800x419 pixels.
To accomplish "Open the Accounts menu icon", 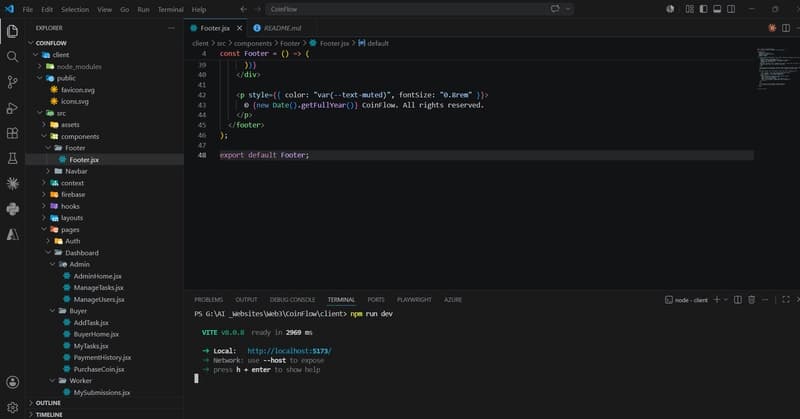I will pyautogui.click(x=12, y=382).
